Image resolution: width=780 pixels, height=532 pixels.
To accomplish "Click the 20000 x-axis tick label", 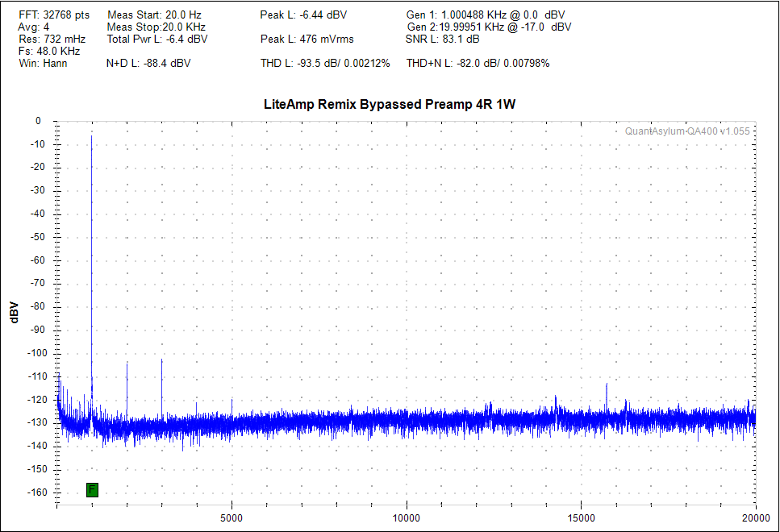I will pyautogui.click(x=756, y=518).
